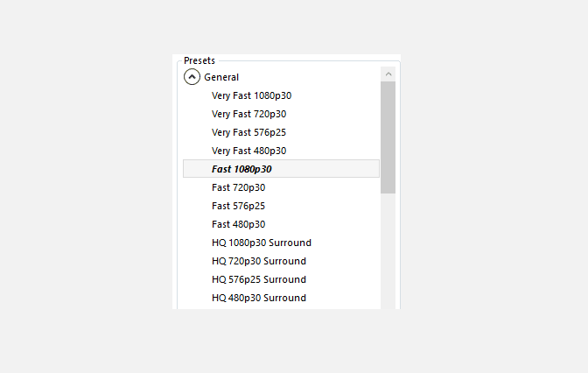Pick the HQ 576p25 Surround preset
The width and height of the screenshot is (588, 373).
pyautogui.click(x=258, y=279)
